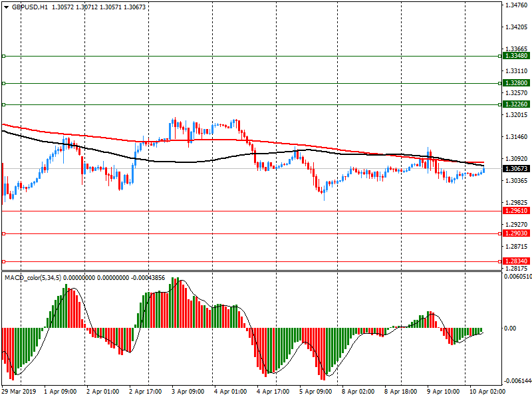This screenshot has width=532, height=399.
Task: Select the green 1.32260 price label
Action: [516, 104]
